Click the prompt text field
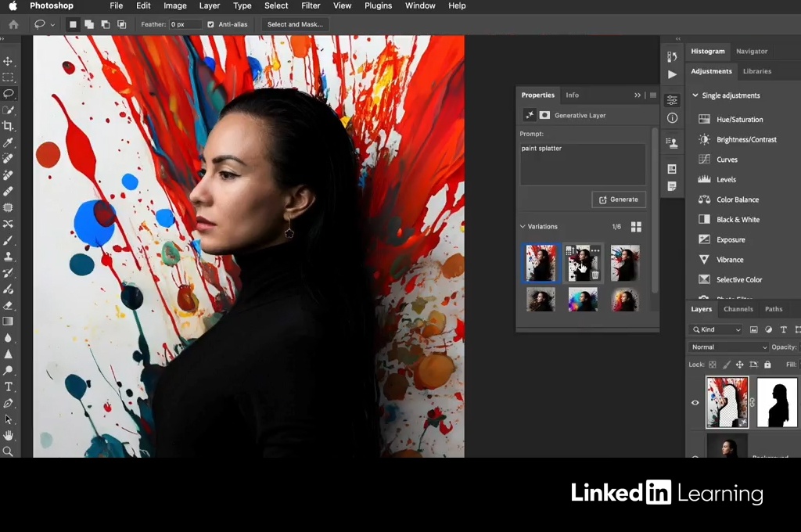Screen dimensions: 801x532 pyautogui.click(x=583, y=164)
